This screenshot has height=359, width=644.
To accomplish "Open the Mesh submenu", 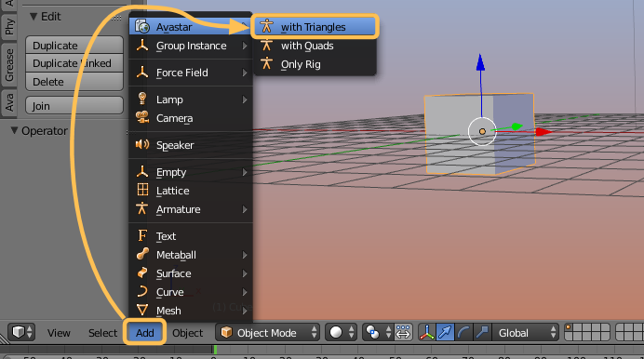I will tap(191, 311).
